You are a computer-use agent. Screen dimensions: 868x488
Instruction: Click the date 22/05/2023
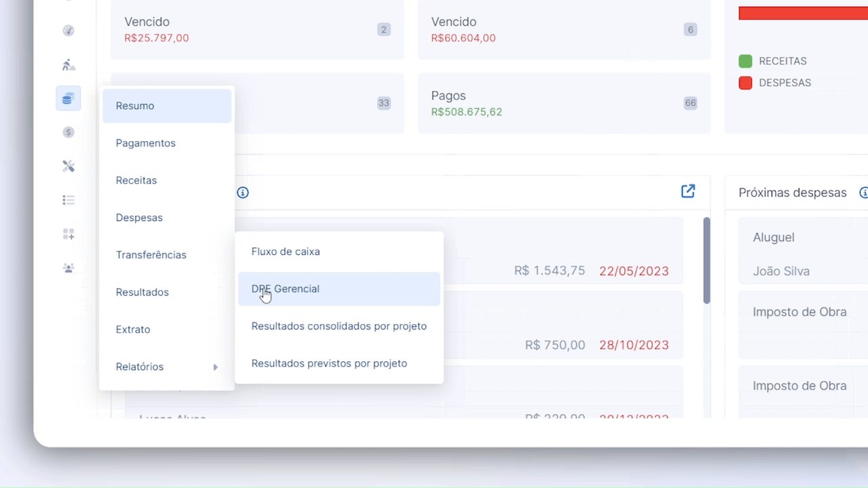click(634, 271)
